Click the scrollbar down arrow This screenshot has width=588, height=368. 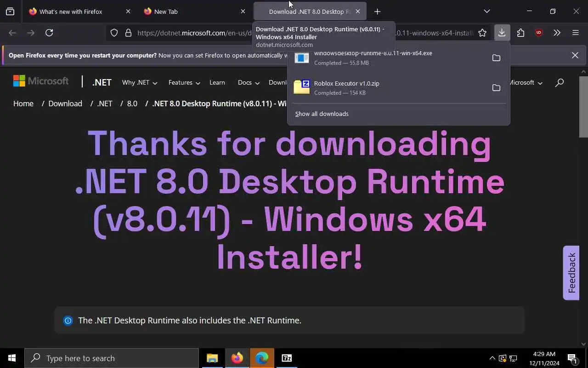[583, 344]
